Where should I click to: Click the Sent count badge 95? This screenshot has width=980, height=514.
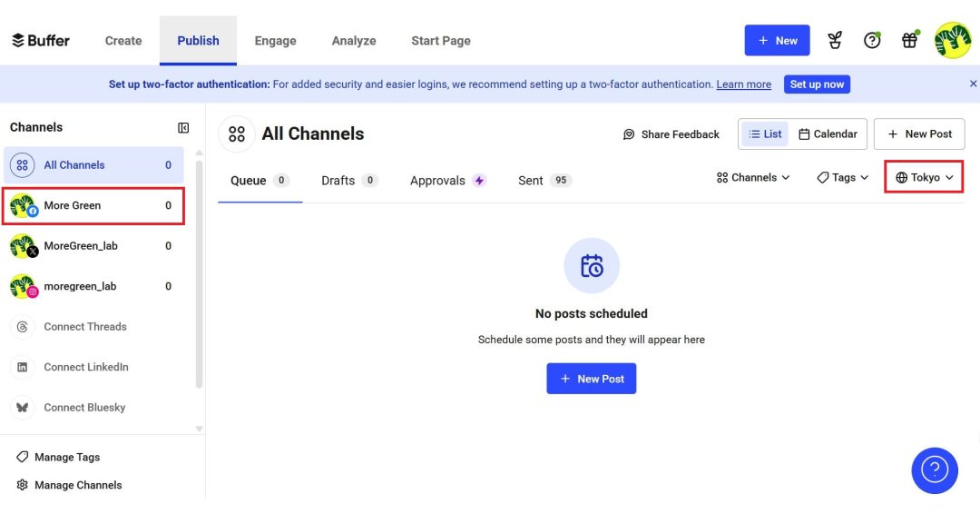(x=561, y=181)
